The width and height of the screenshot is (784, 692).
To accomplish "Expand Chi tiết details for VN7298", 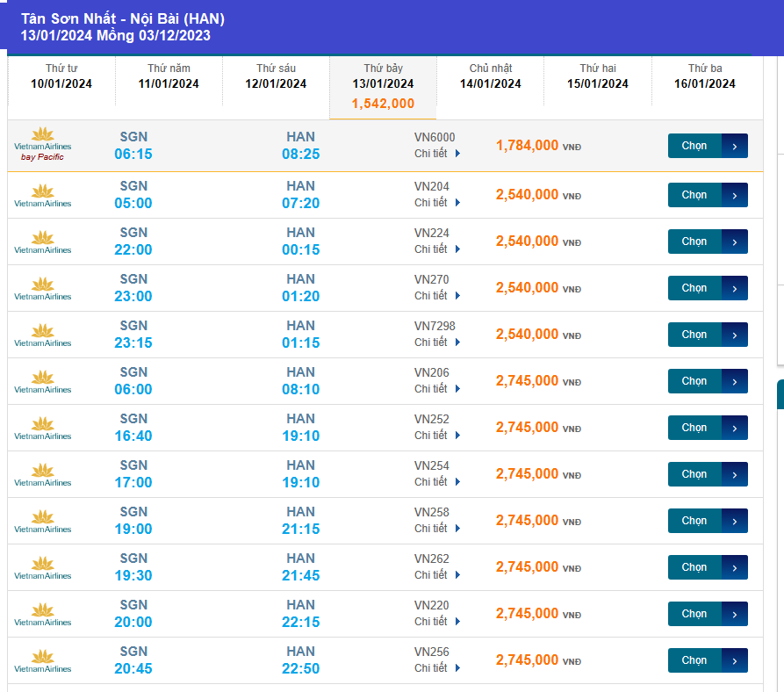I will (x=436, y=342).
